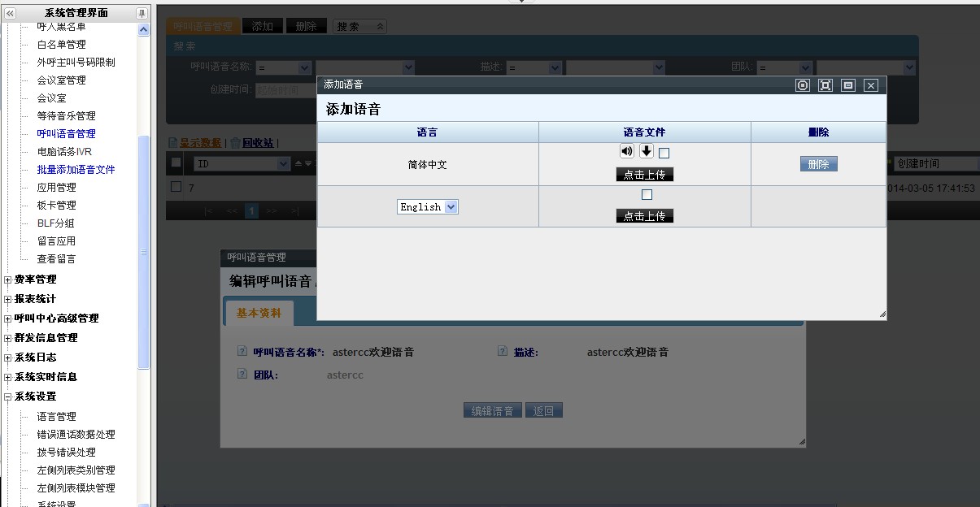The width and height of the screenshot is (980, 507).
Task: Click 删除 button for 简体中文 row
Action: pos(818,164)
